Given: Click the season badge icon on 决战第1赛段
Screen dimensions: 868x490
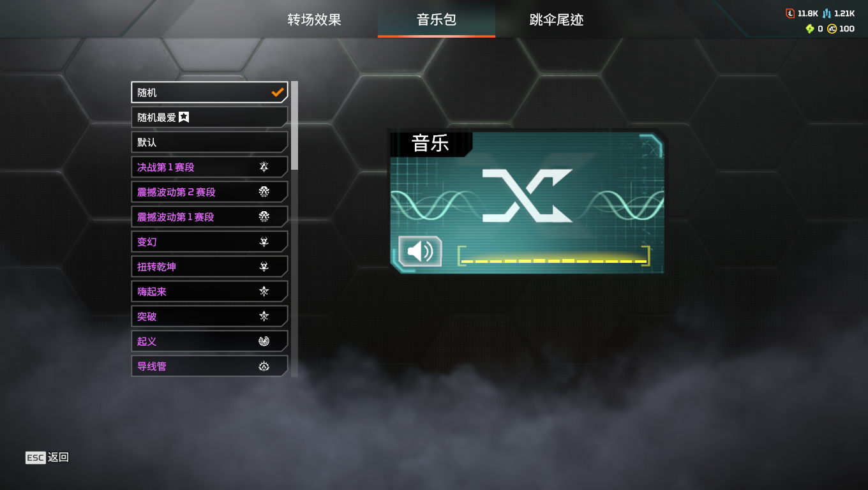Looking at the screenshot, I should point(264,167).
